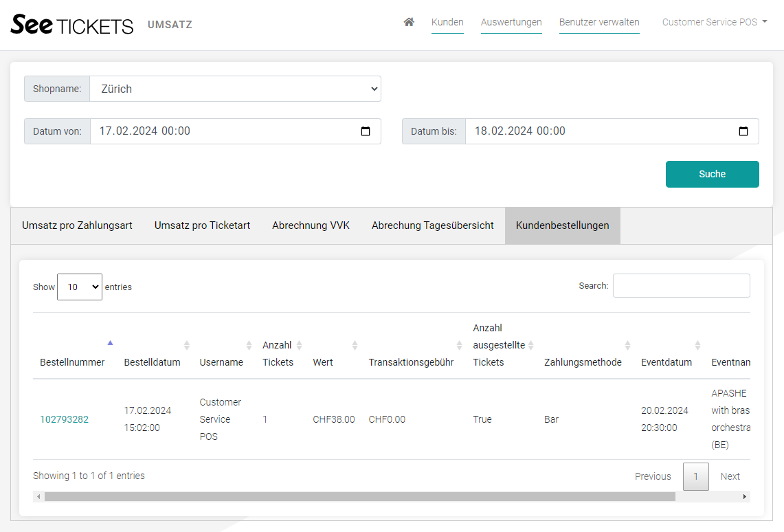The width and height of the screenshot is (784, 532).
Task: Focus the table Search input field
Action: coord(681,286)
